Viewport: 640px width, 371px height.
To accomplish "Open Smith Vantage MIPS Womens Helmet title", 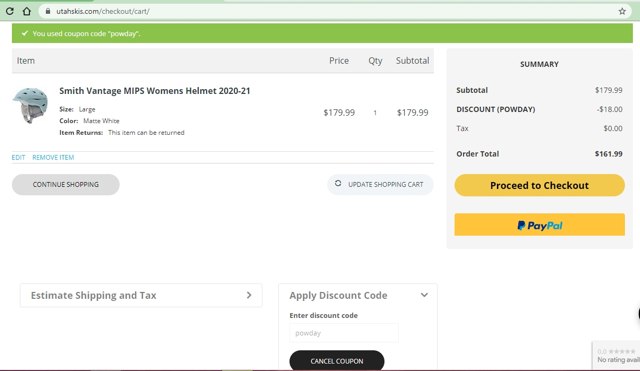I will [155, 91].
